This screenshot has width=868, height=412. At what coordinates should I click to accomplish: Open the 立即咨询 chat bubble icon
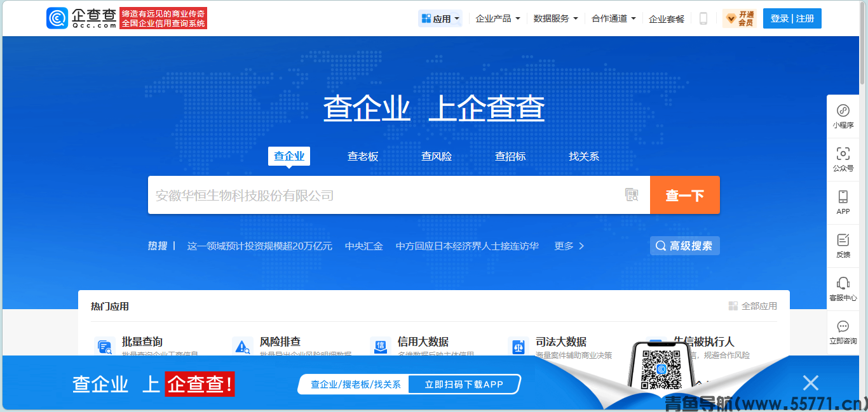pos(843,326)
